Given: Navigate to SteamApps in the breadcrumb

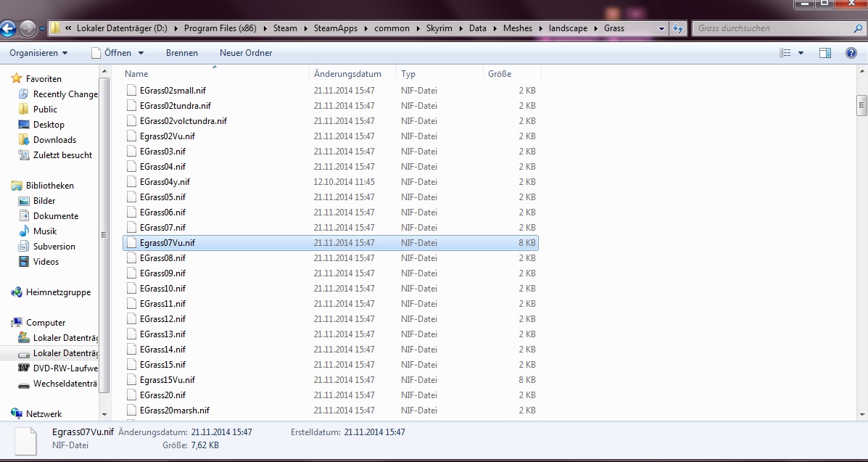Looking at the screenshot, I should click(x=336, y=28).
